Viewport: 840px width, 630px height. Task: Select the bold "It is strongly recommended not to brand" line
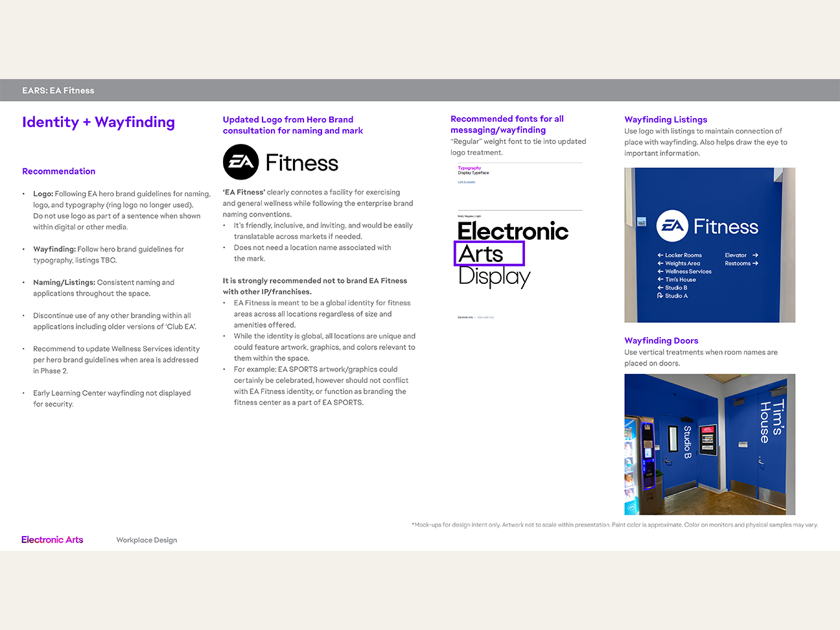point(315,286)
